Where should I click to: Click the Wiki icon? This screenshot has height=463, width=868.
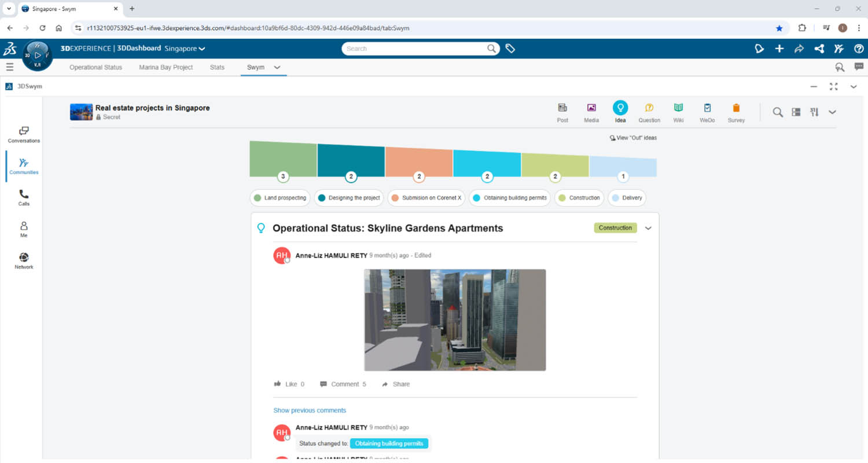point(678,112)
